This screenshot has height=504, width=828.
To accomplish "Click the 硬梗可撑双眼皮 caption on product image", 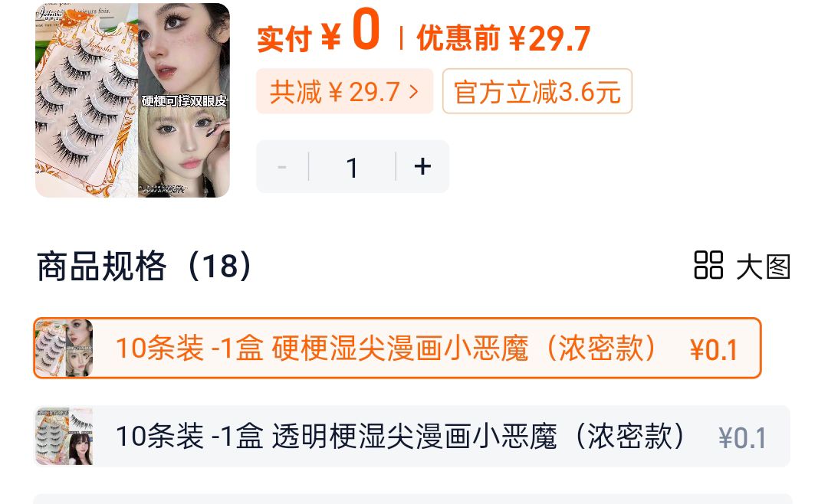I will pyautogui.click(x=184, y=100).
